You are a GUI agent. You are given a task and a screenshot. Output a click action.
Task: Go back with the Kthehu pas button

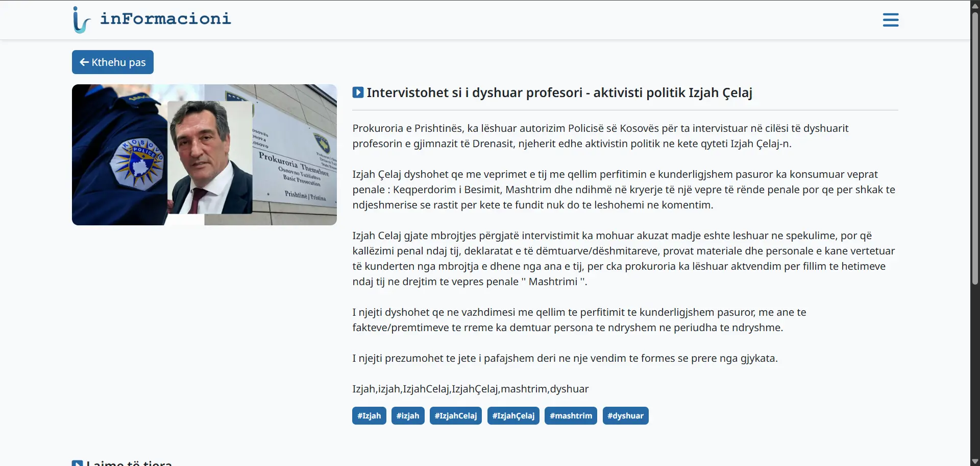tap(113, 62)
